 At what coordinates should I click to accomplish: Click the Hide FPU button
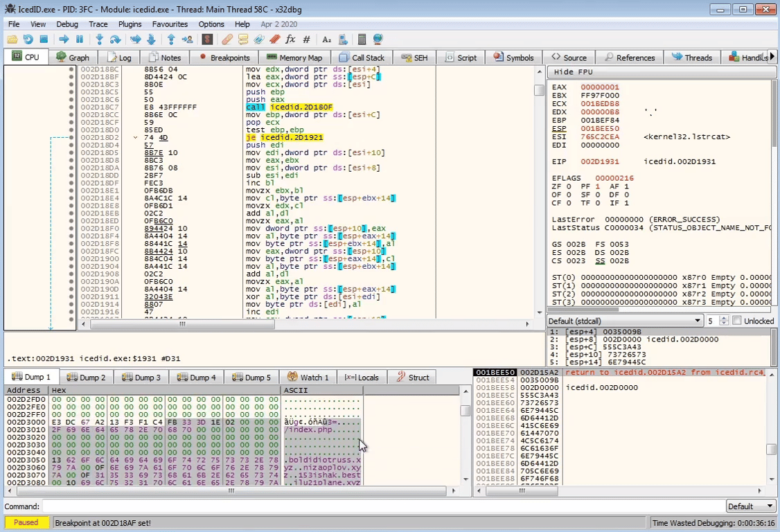(x=573, y=72)
